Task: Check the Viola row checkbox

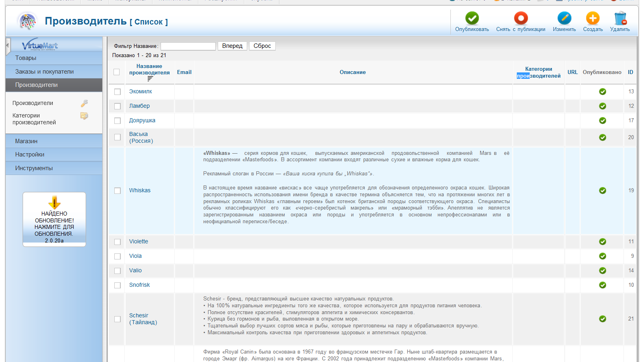Action: click(118, 256)
